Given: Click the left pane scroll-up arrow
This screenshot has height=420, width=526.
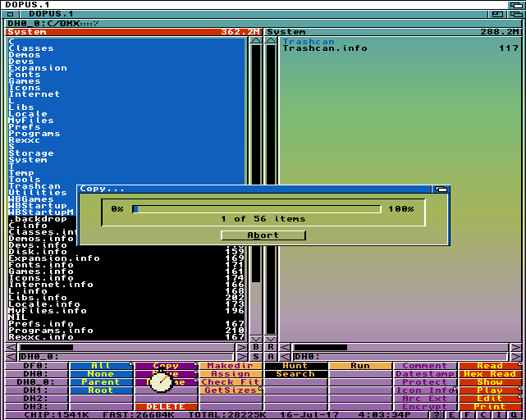Looking at the screenshot, I should pyautogui.click(x=256, y=40).
